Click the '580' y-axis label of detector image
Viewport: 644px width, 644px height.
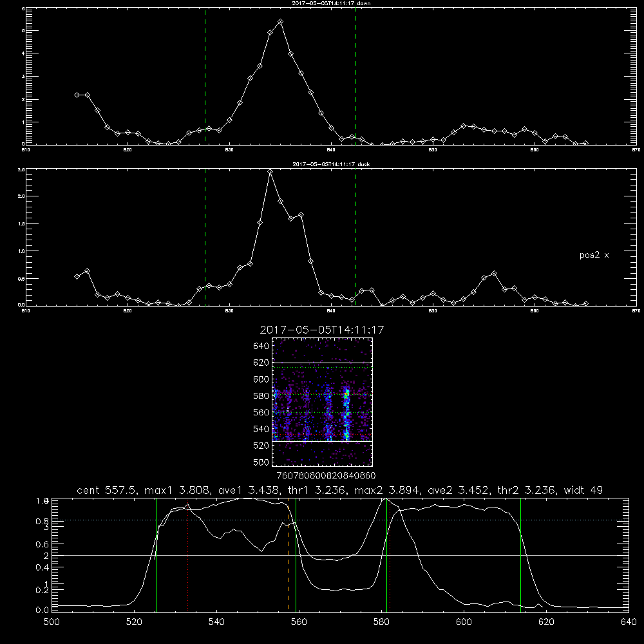pyautogui.click(x=261, y=396)
